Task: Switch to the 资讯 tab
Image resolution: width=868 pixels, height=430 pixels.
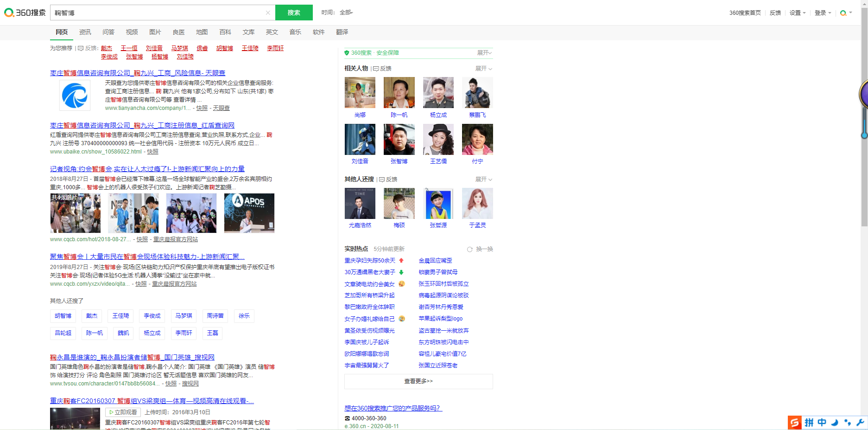Action: (x=85, y=32)
